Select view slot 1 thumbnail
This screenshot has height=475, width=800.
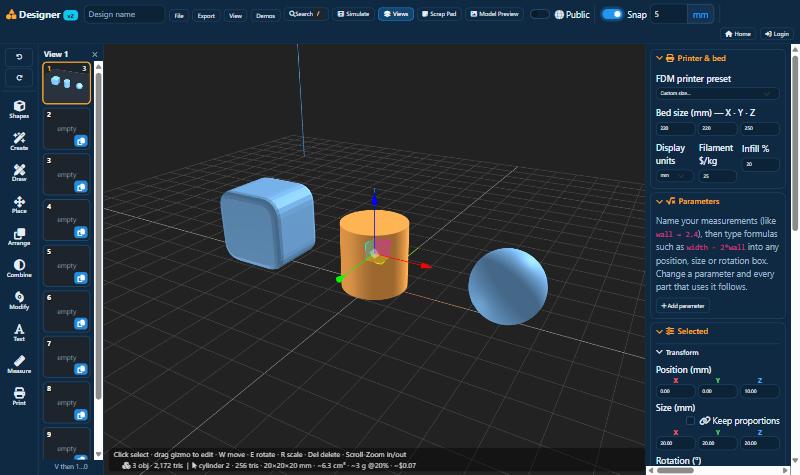coord(66,83)
